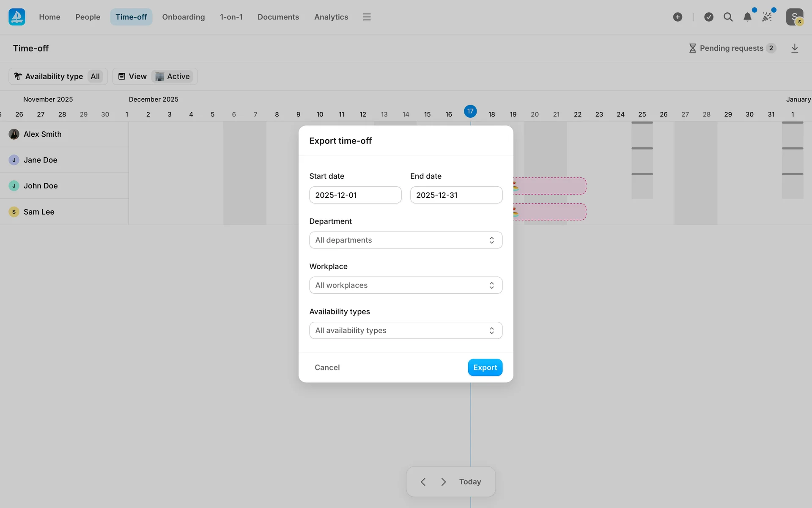The width and height of the screenshot is (812, 508).
Task: Switch to the People tab
Action: pyautogui.click(x=88, y=17)
